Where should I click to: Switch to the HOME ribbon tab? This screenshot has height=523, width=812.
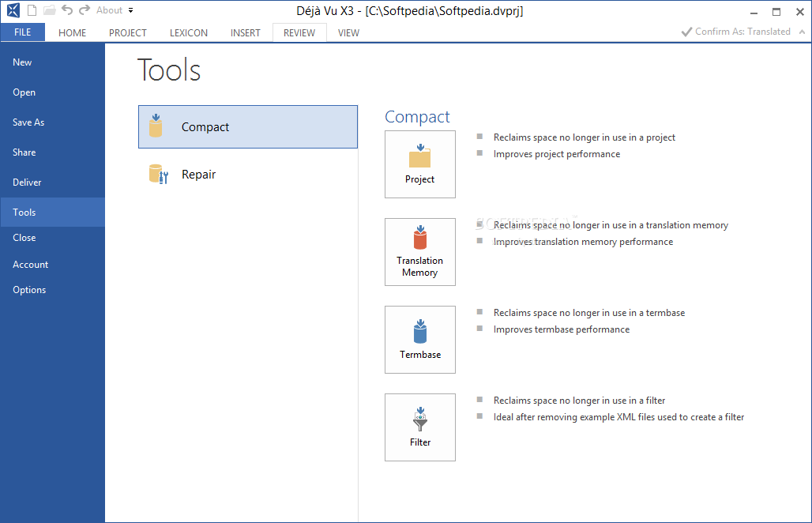(72, 32)
